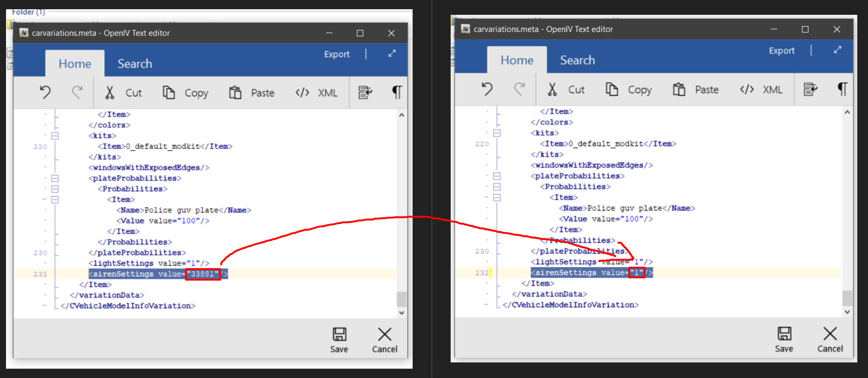Click the "Police guv plate" line in left window
Viewport: 868px width, 378px height.
point(184,210)
